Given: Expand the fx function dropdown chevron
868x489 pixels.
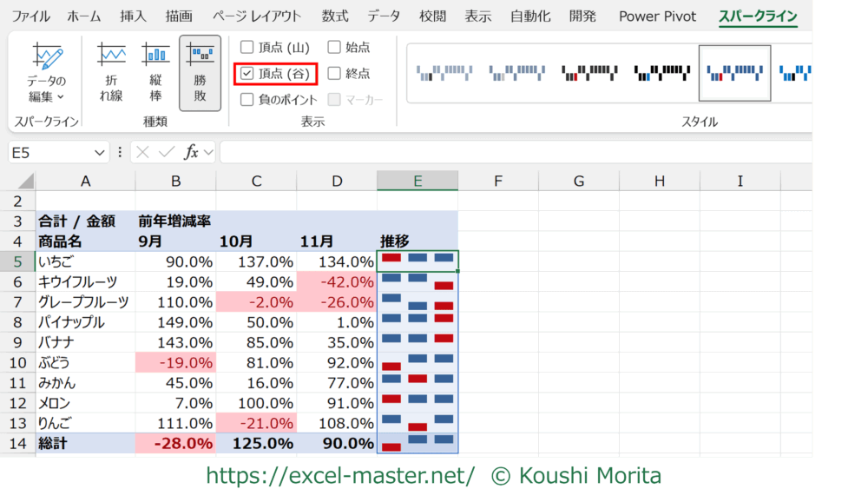Looking at the screenshot, I should [208, 152].
